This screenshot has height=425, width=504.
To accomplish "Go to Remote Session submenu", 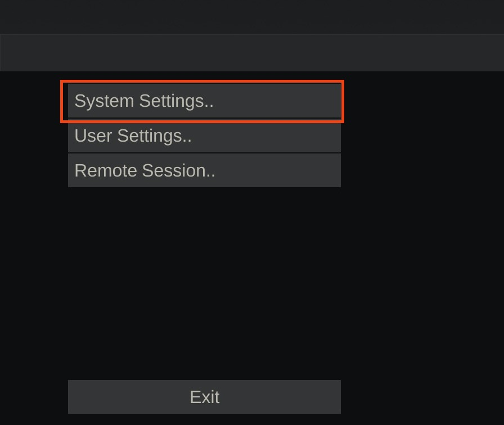I will [204, 170].
